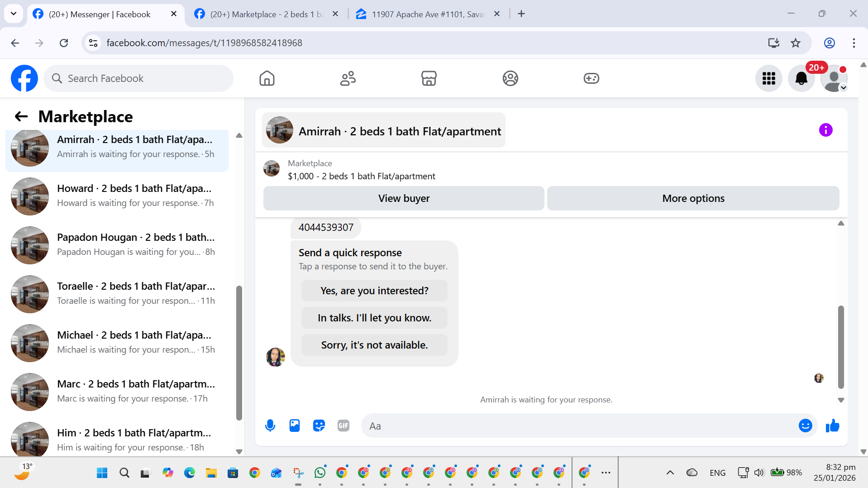Open Marc's conversation
The height and width of the screenshot is (488, 868).
(x=117, y=392)
